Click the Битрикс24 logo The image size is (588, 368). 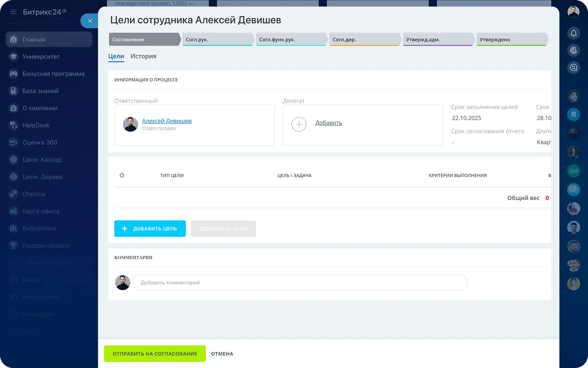[44, 12]
